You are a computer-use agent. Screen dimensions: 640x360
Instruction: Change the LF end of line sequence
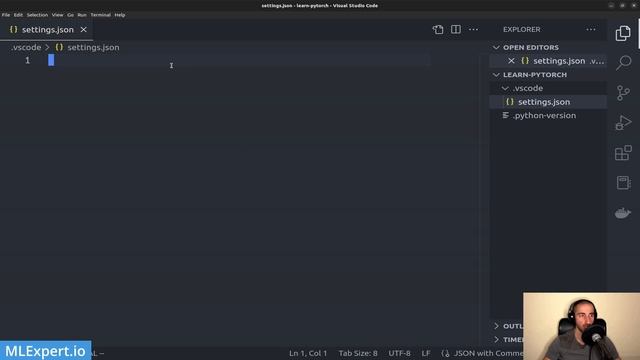pos(426,353)
